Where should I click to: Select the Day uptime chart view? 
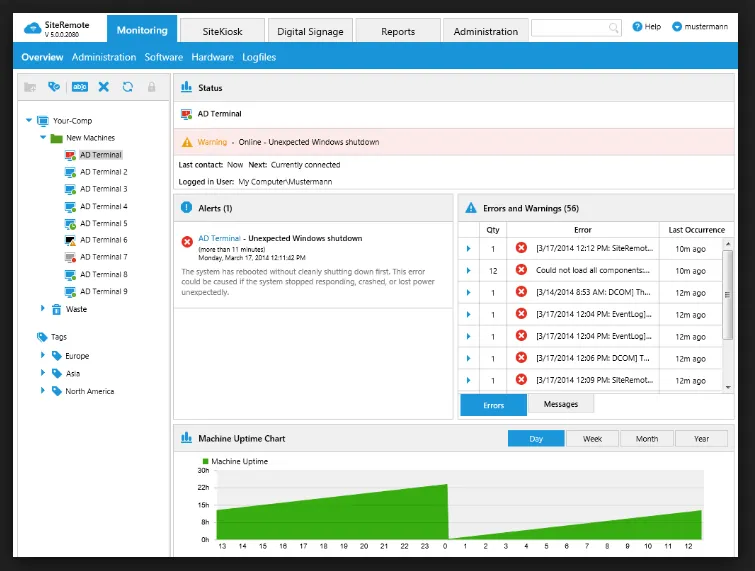click(x=536, y=439)
